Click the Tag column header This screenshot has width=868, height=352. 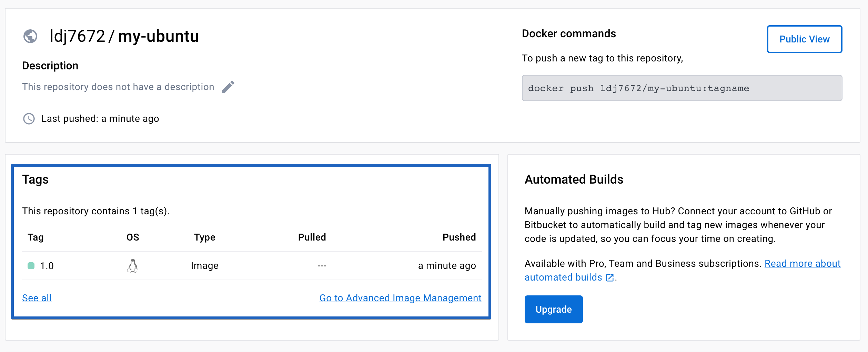click(x=36, y=237)
